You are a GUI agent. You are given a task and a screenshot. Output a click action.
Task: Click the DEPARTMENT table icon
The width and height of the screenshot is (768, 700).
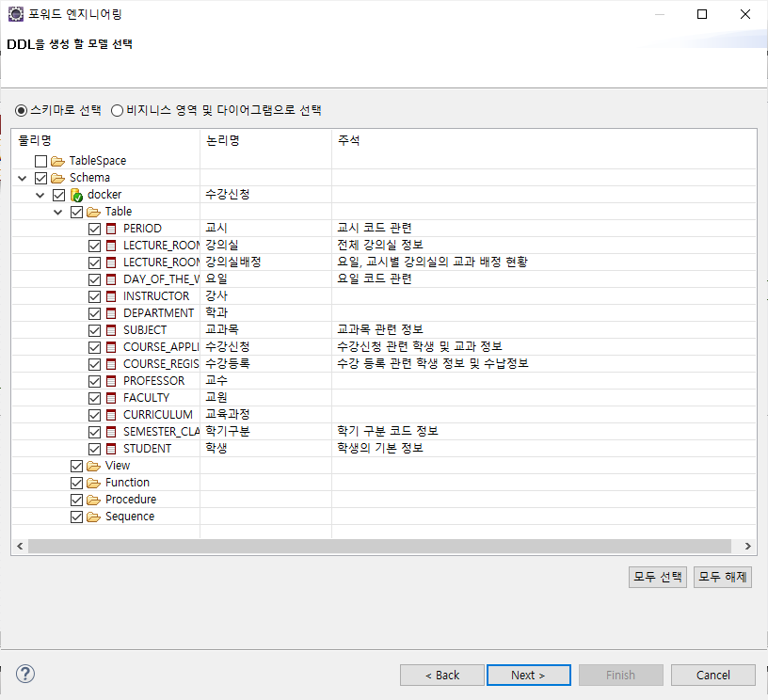tap(111, 313)
